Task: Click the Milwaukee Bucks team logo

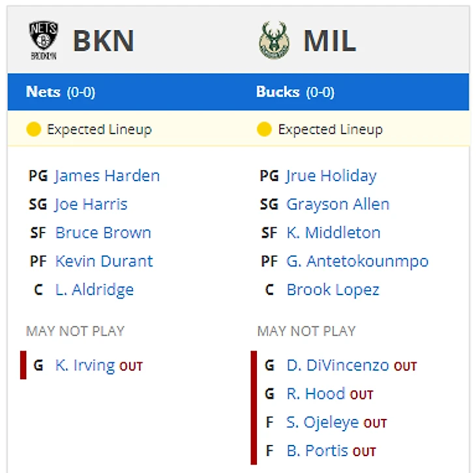Action: point(274,40)
